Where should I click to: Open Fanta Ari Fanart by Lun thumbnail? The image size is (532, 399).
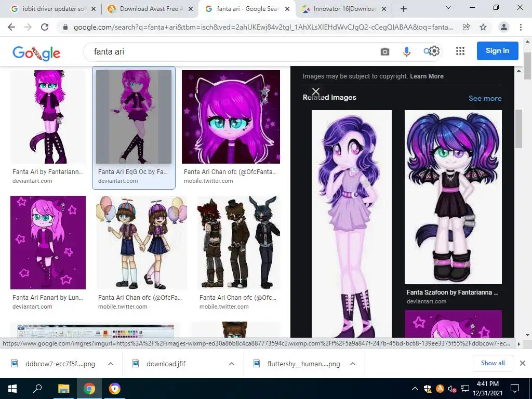point(48,242)
